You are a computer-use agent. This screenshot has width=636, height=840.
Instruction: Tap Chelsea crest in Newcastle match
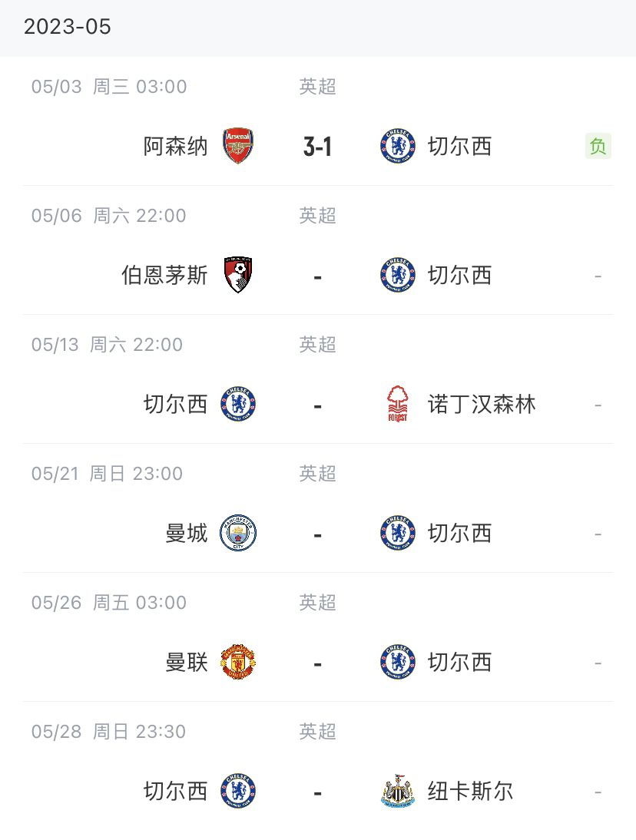[x=238, y=792]
